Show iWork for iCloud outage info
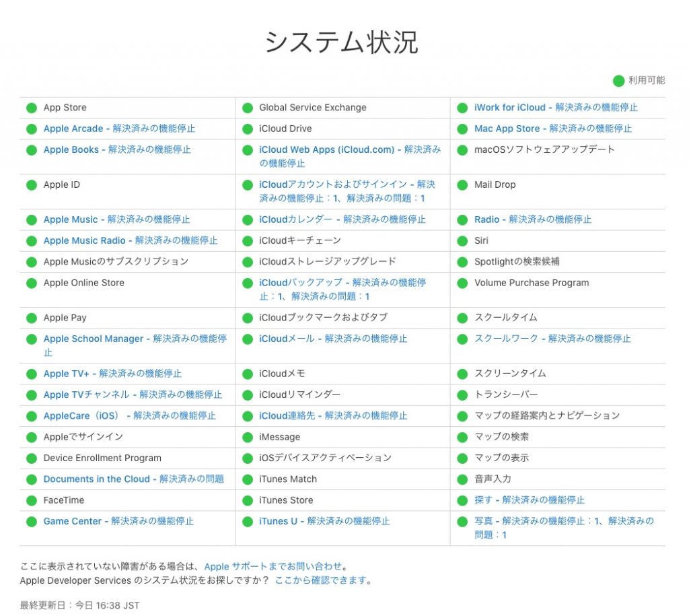 click(x=556, y=108)
